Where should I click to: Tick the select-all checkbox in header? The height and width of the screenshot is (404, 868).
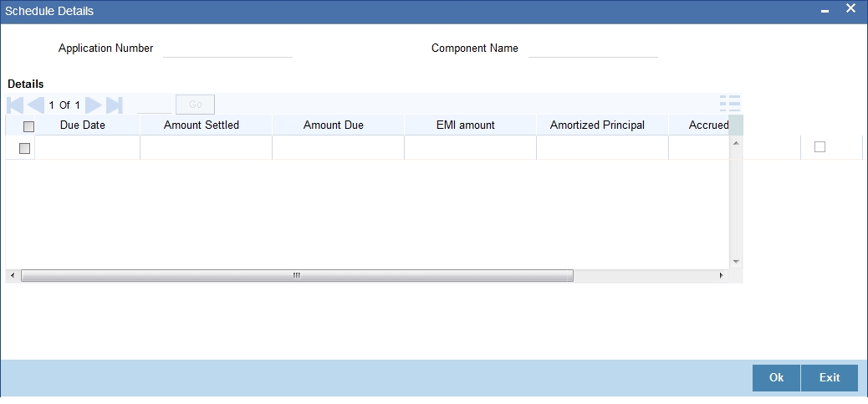[x=28, y=126]
